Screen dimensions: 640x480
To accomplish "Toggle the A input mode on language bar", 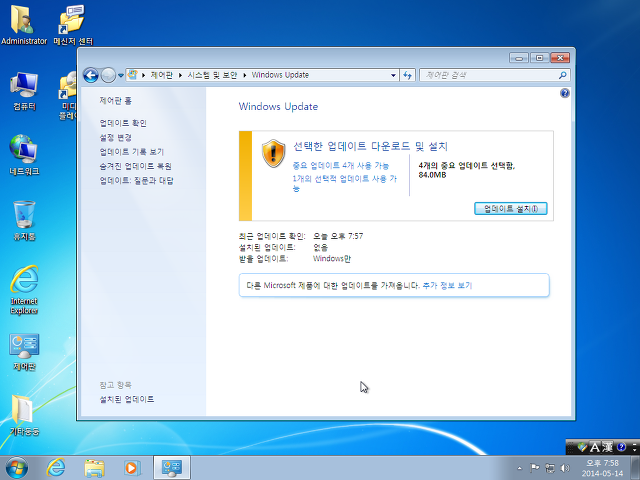I will click(595, 447).
